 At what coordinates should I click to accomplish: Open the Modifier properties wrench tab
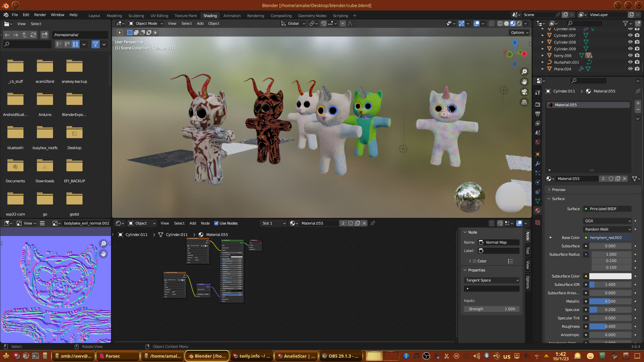coord(538,164)
